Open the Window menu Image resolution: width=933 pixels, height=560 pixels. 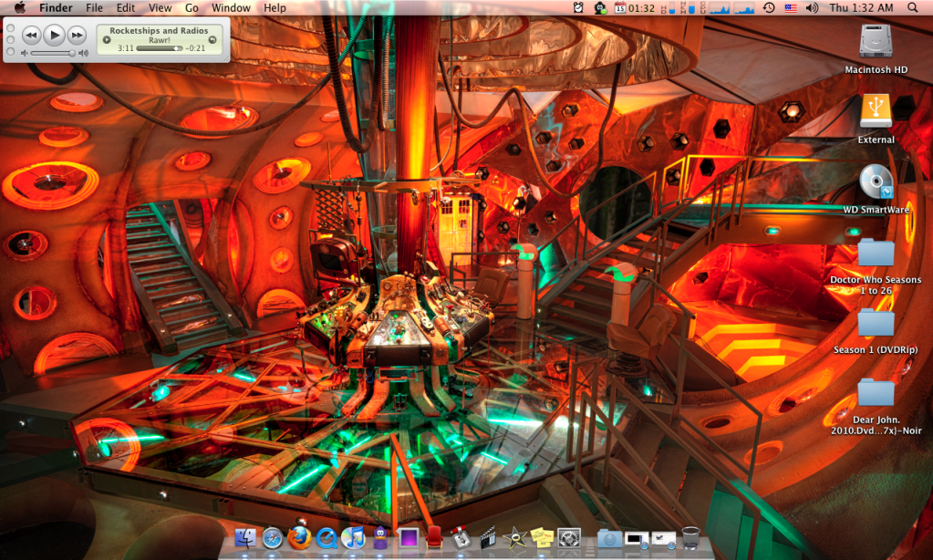231,7
